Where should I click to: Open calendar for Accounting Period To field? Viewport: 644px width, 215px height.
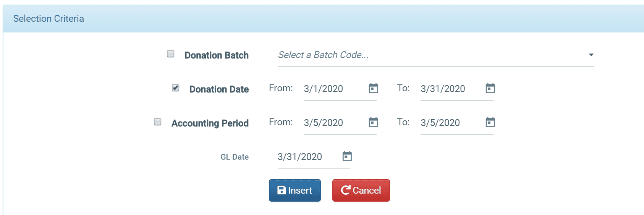[490, 122]
